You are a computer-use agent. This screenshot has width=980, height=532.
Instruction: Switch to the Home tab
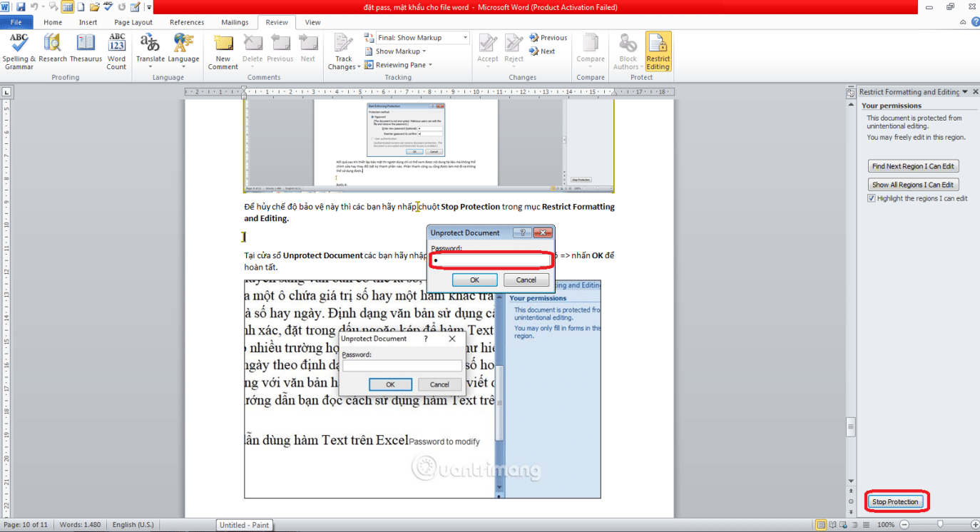[x=53, y=22]
